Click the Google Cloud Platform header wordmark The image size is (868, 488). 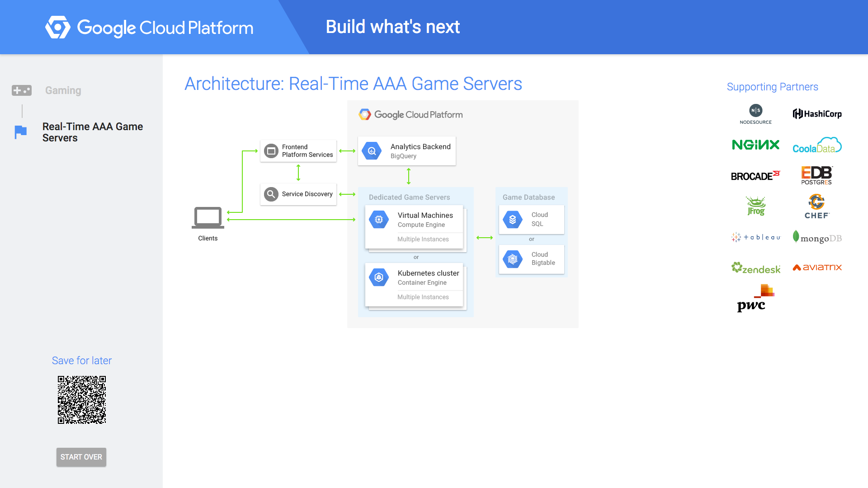click(x=165, y=28)
